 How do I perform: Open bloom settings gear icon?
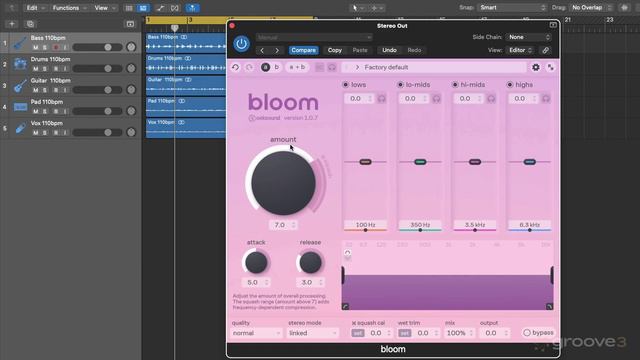coord(536,67)
